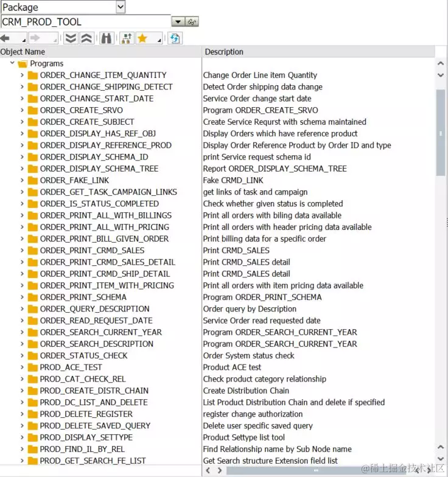Image resolution: width=448 pixels, height=477 pixels.
Task: Click the Description column header
Action: pos(318,52)
